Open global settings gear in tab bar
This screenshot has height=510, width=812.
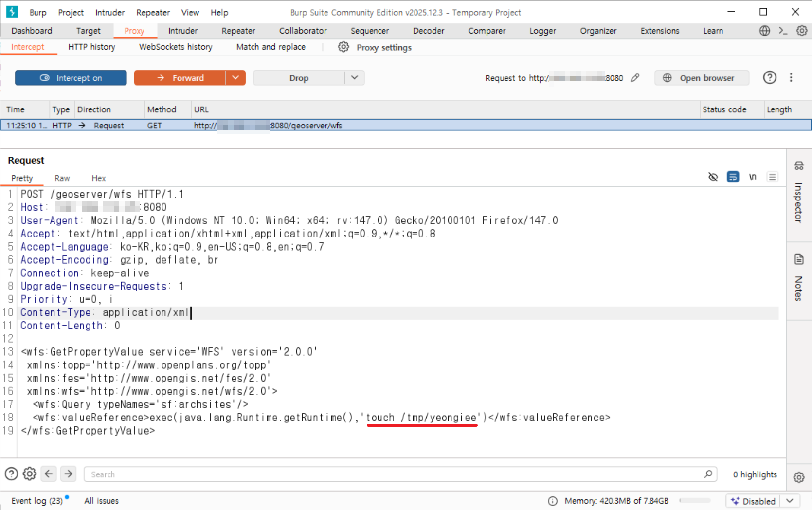[801, 31]
